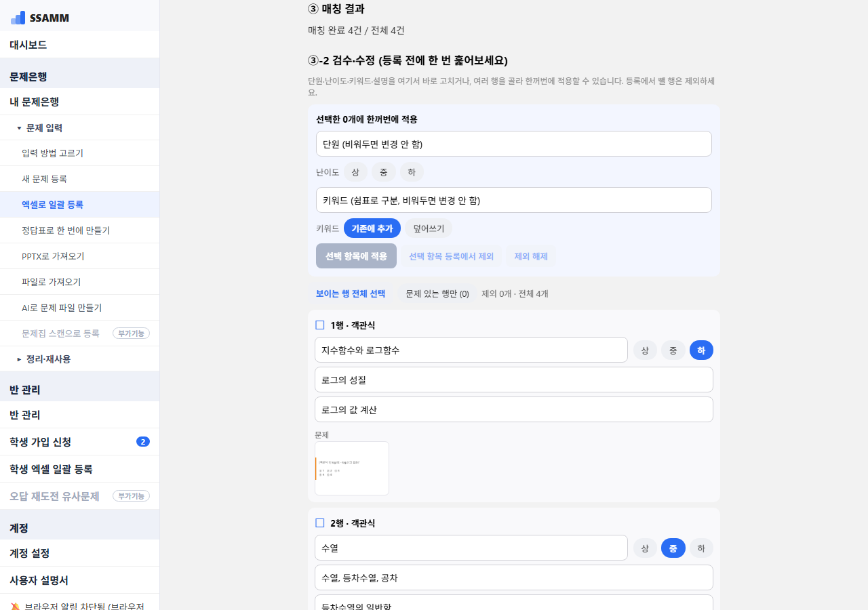The width and height of the screenshot is (868, 610).
Task: Open 새 문제 등록
Action: click(79, 179)
